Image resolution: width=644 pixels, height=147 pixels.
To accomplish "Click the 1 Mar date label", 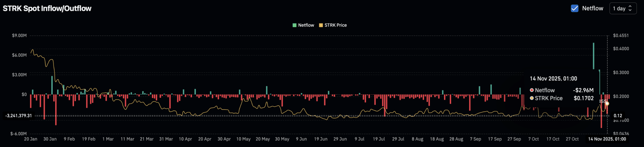I will point(108,139).
